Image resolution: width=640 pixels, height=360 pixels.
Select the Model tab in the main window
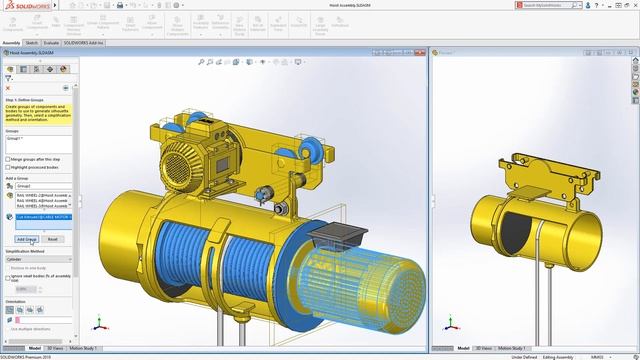(x=35, y=348)
